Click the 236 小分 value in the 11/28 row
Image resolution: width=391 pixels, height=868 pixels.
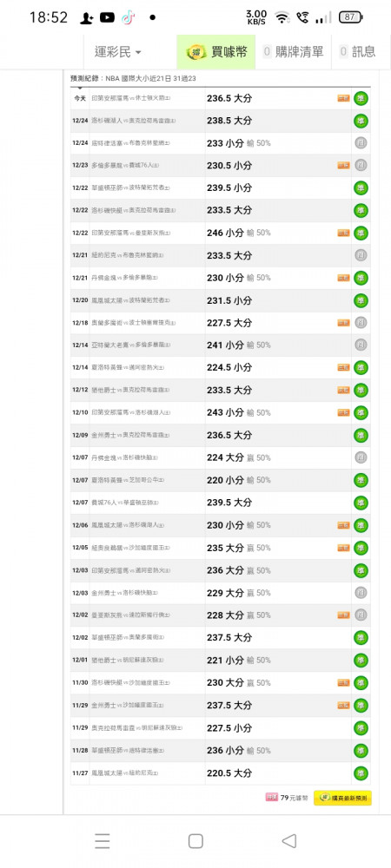[x=225, y=750]
